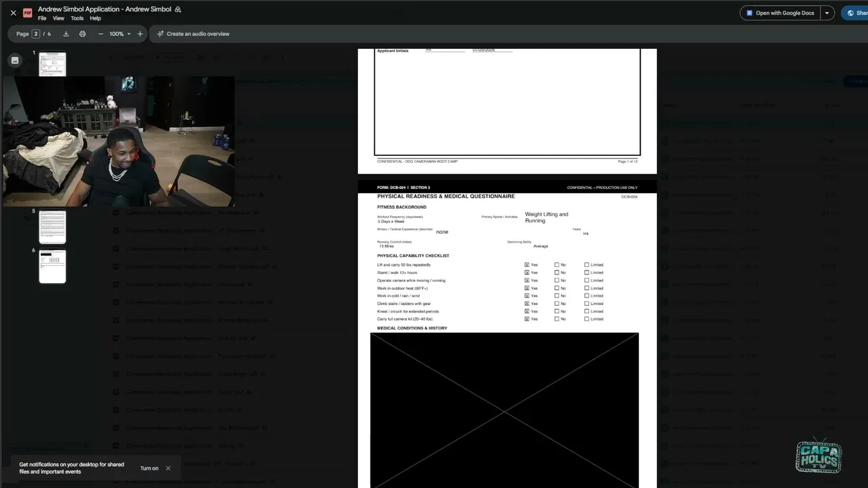Click the value 5 Days a Week
Viewport: 868px width, 488px height.
(391, 222)
